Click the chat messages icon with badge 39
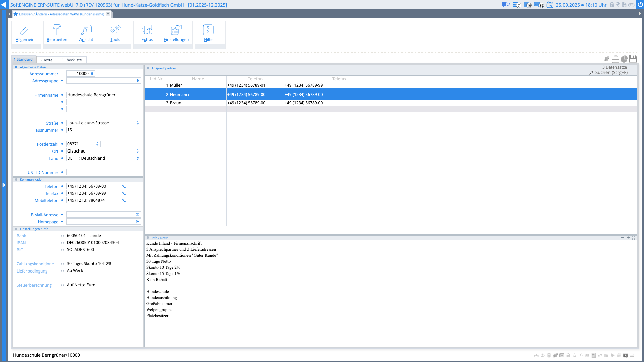This screenshot has width=644, height=362. [538, 5]
